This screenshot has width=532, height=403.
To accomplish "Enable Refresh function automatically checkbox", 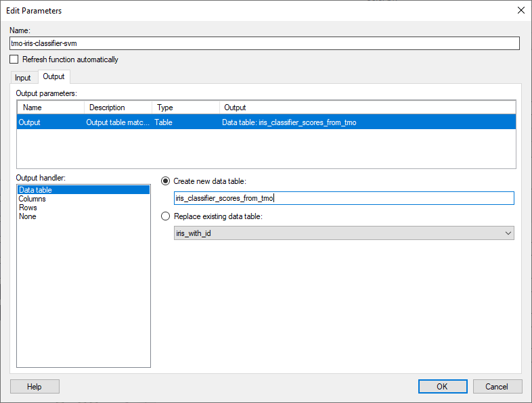I will 14,60.
